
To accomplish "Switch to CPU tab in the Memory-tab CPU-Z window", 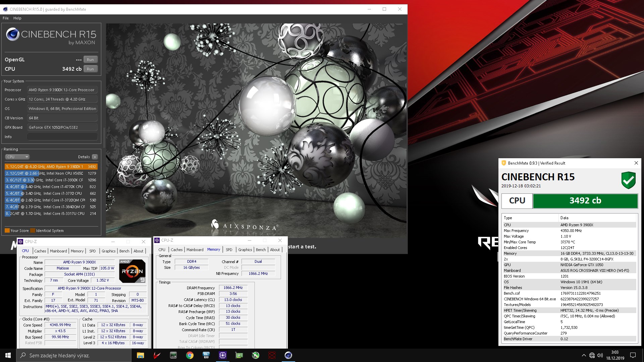I will (162, 250).
